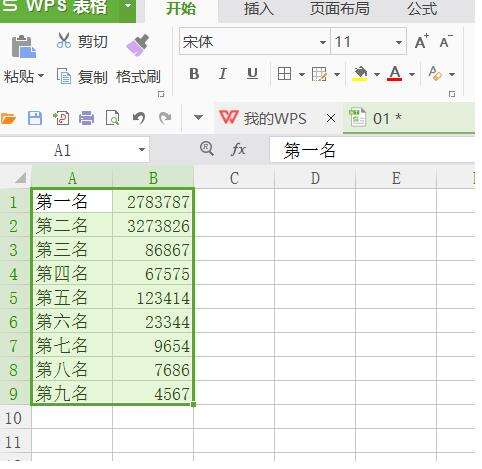The image size is (482, 469).
Task: Click cell containing 第一名
Action: point(72,201)
